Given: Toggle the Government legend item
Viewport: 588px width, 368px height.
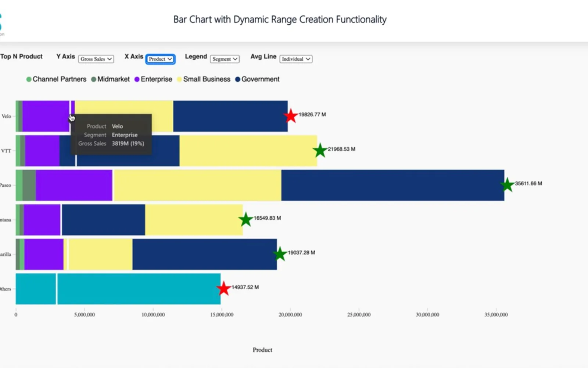Looking at the screenshot, I should click(257, 79).
